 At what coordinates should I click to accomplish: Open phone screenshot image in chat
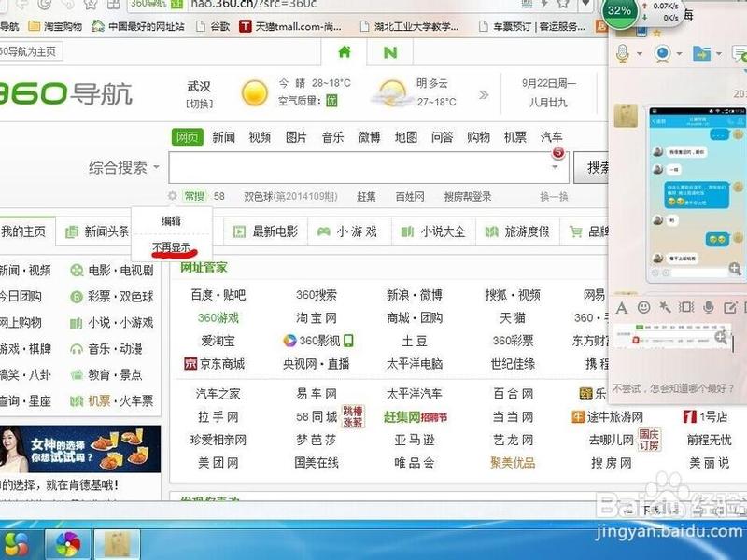pos(696,195)
